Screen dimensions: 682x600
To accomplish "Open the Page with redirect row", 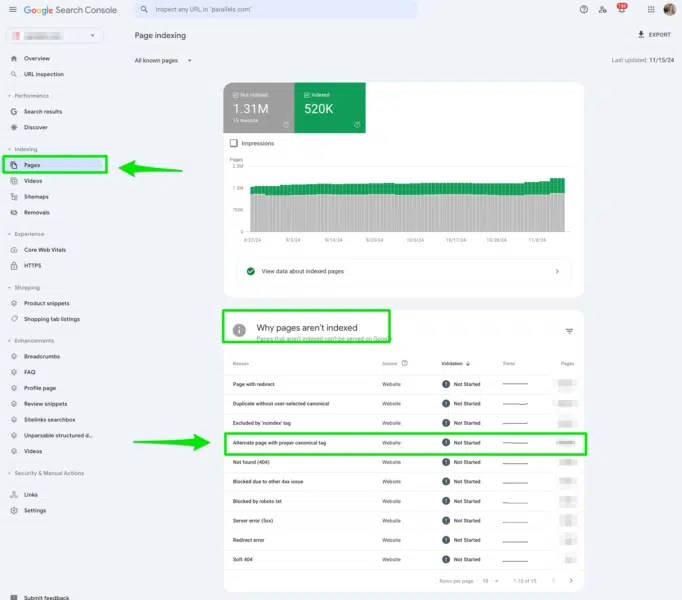I will point(404,384).
